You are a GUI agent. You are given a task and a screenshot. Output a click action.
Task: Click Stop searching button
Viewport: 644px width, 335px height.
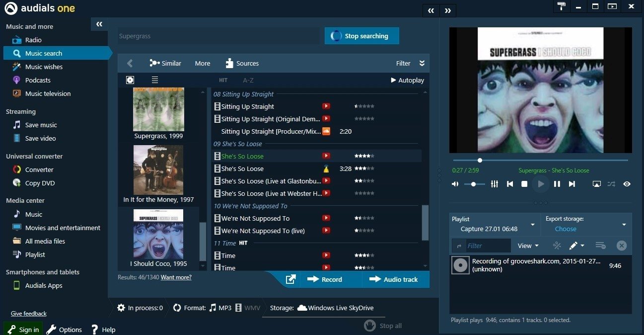pos(362,36)
